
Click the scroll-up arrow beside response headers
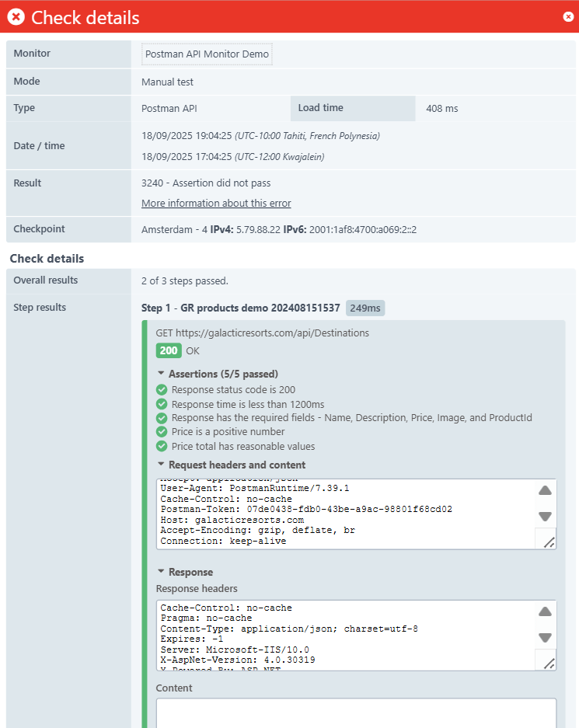point(545,611)
